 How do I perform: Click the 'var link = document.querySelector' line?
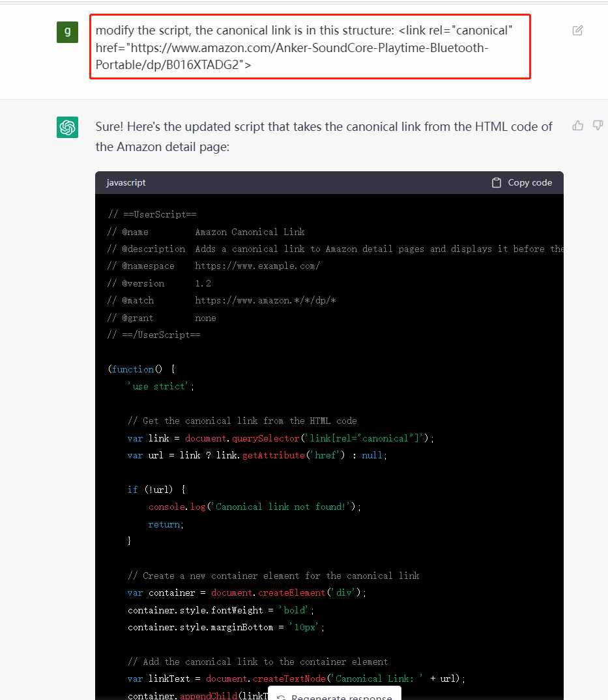point(281,438)
